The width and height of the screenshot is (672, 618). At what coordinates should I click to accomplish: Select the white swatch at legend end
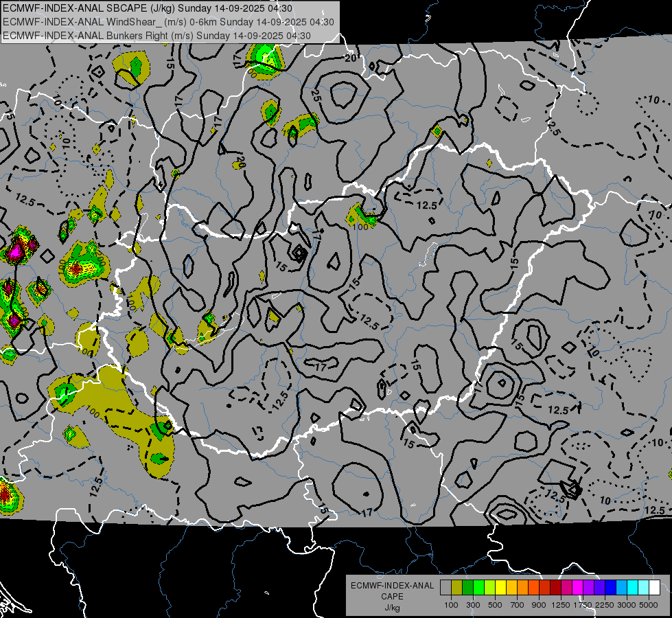point(654,587)
